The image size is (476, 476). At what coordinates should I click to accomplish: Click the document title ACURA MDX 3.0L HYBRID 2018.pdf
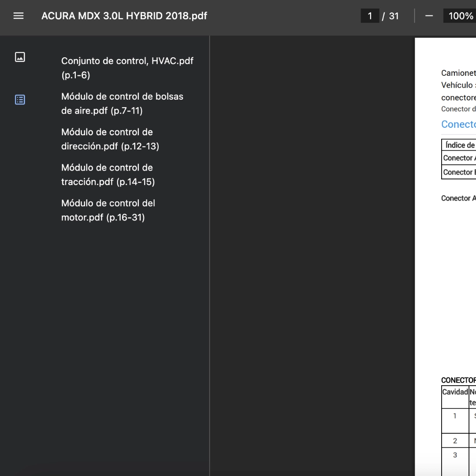coord(124,16)
